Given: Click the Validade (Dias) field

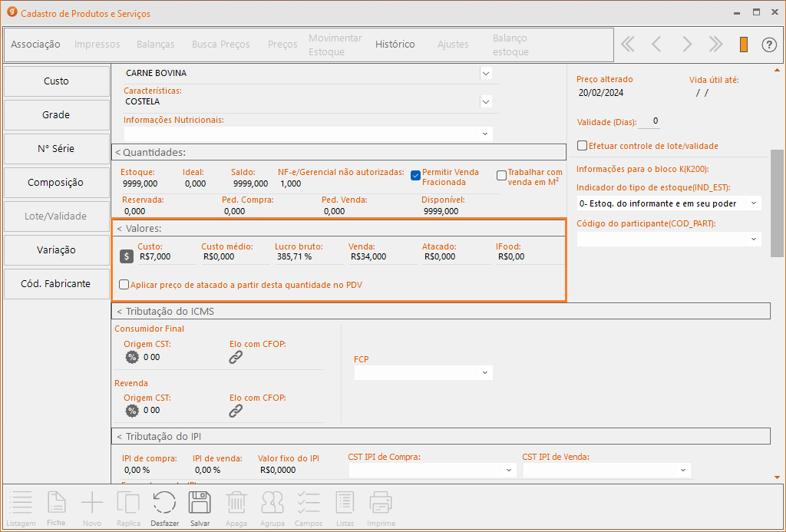Looking at the screenshot, I should (x=649, y=121).
